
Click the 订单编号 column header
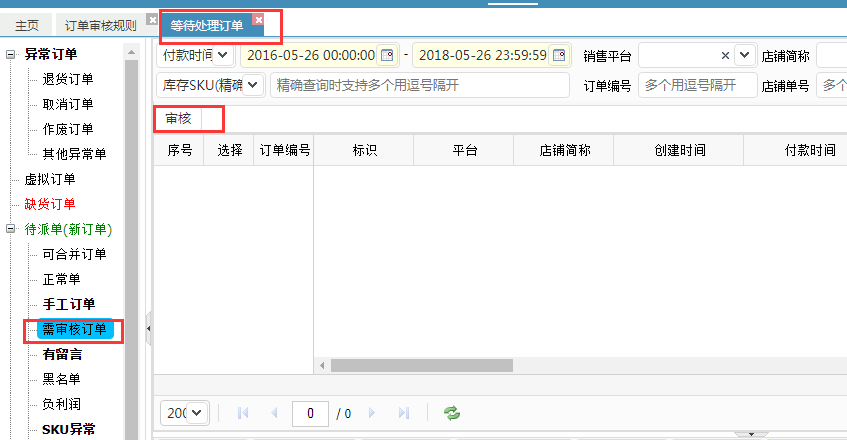click(x=284, y=150)
